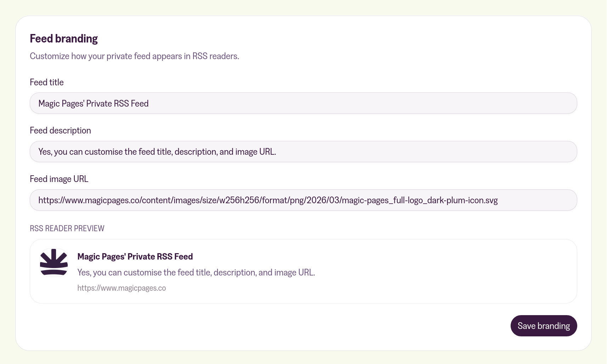
Task: Click the "RSS READER PREVIEW" section label
Action: pyautogui.click(x=67, y=229)
